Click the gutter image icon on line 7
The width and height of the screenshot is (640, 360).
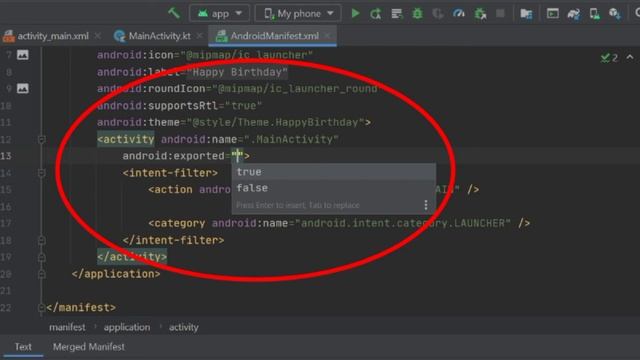(x=23, y=55)
